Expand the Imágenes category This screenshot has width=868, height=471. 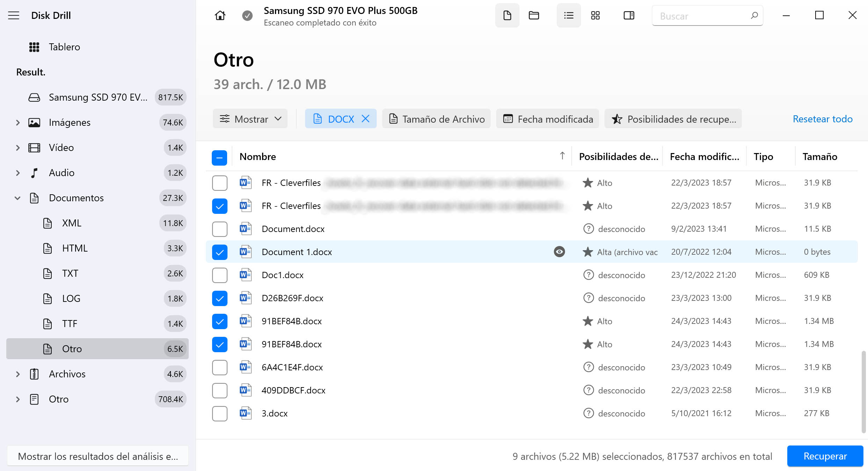18,123
